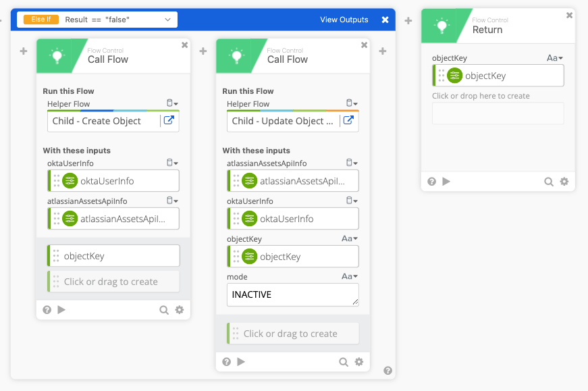Click settings gear on second Call Flow card
The width and height of the screenshot is (588, 391).
(359, 362)
